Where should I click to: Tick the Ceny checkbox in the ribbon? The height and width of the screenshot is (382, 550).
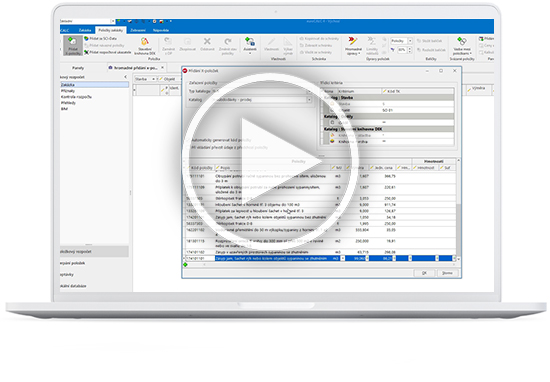(x=481, y=46)
